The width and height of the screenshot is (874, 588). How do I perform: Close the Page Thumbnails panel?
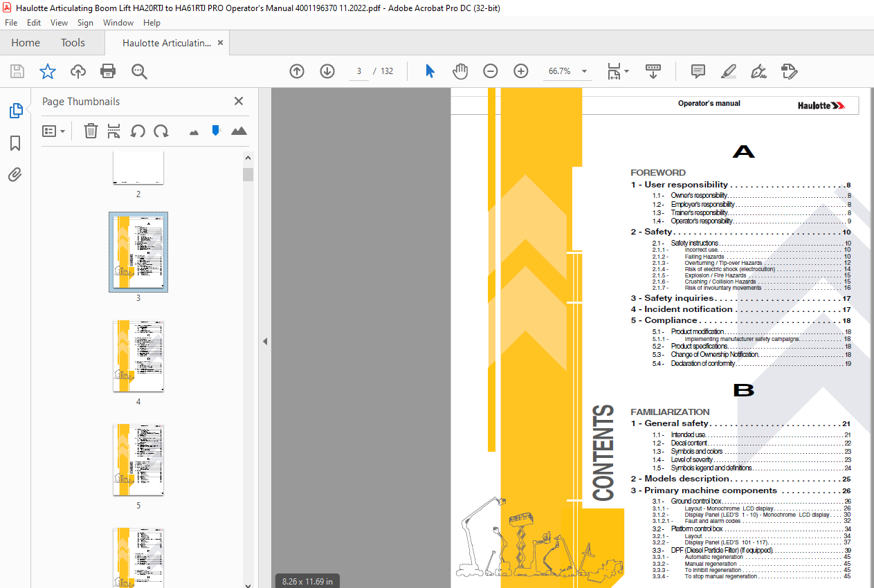(239, 101)
